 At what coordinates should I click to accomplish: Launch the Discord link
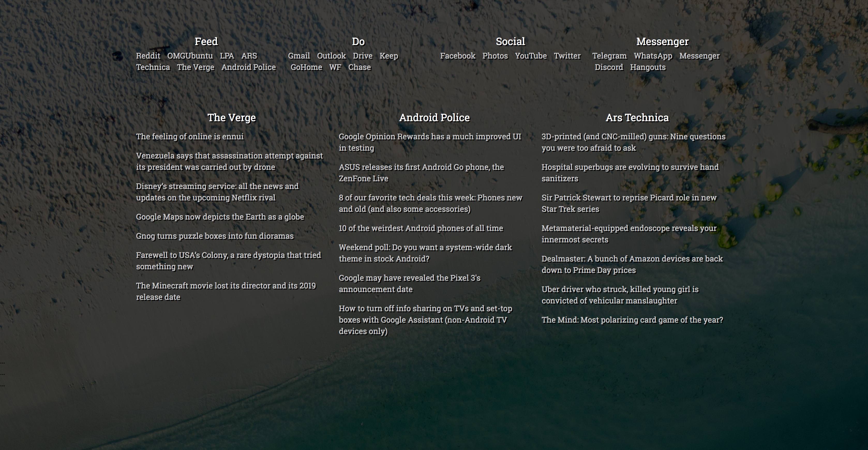(609, 67)
